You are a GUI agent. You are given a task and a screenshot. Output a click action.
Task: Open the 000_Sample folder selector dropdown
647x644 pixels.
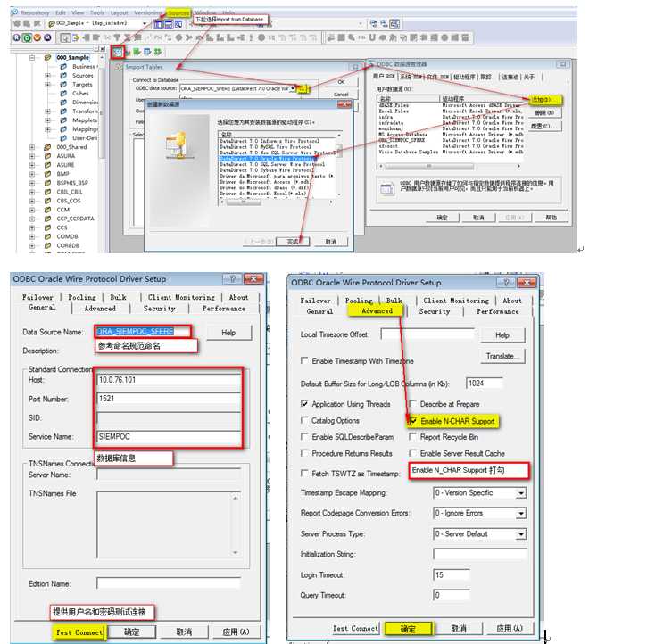click(145, 23)
